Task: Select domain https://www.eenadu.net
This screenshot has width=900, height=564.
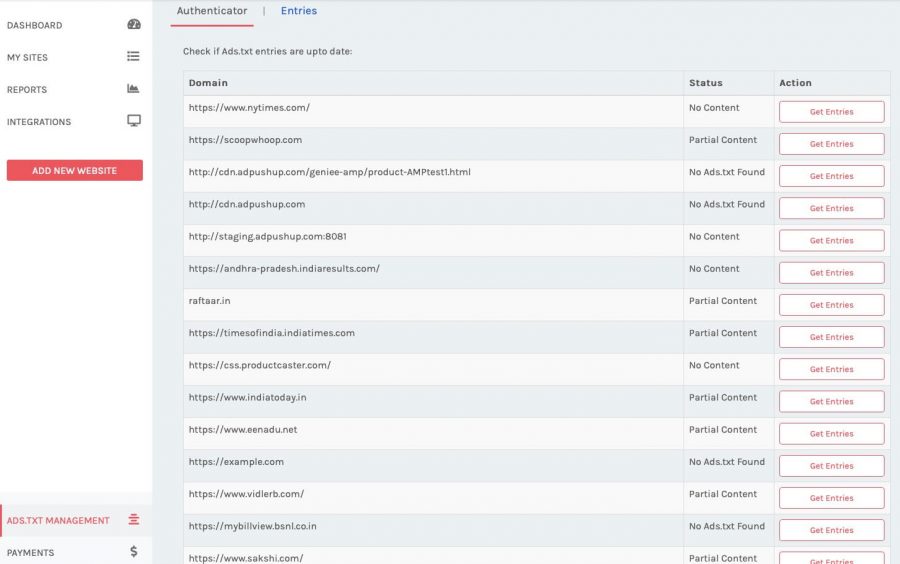Action: [243, 429]
